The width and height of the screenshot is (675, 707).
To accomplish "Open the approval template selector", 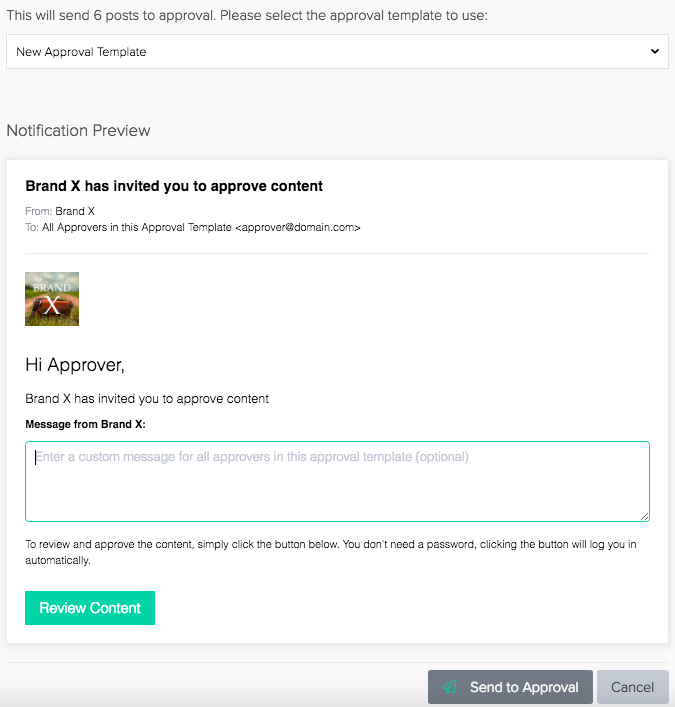I will tap(337, 51).
